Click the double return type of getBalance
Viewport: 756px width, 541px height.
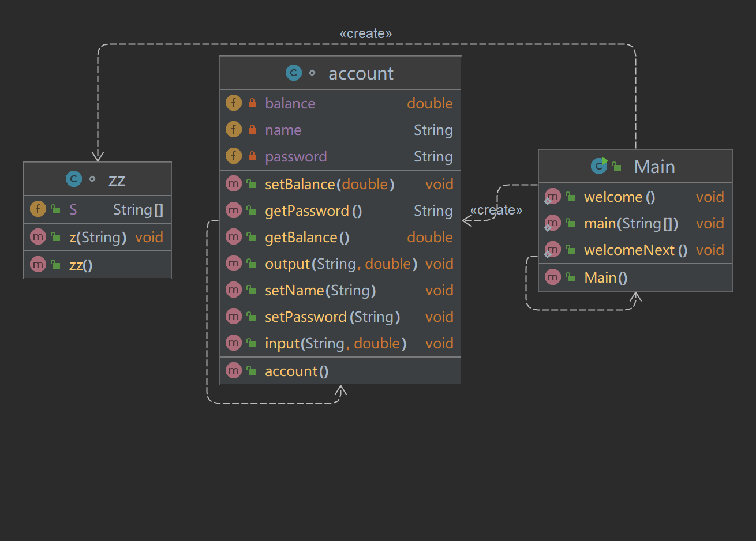(x=429, y=237)
